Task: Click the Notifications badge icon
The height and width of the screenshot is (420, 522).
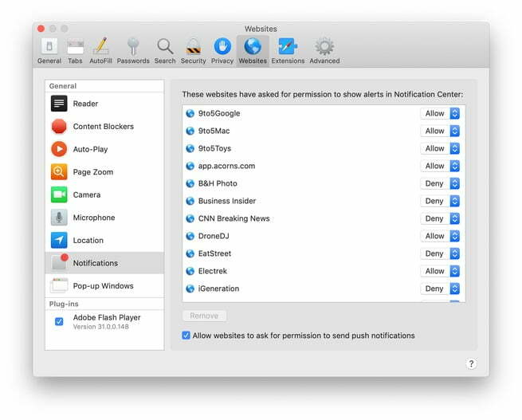Action: click(x=60, y=262)
